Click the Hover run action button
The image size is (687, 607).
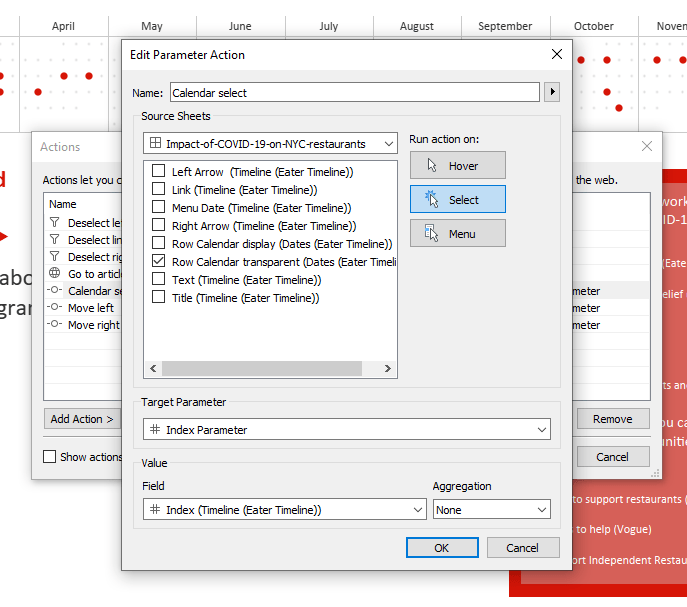click(x=457, y=166)
